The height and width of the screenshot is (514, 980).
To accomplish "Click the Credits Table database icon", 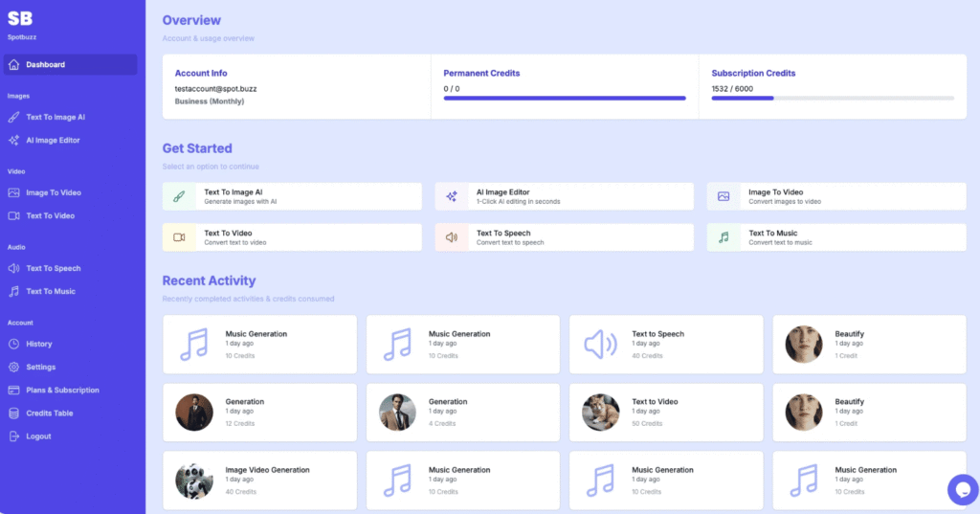I will click(x=13, y=413).
